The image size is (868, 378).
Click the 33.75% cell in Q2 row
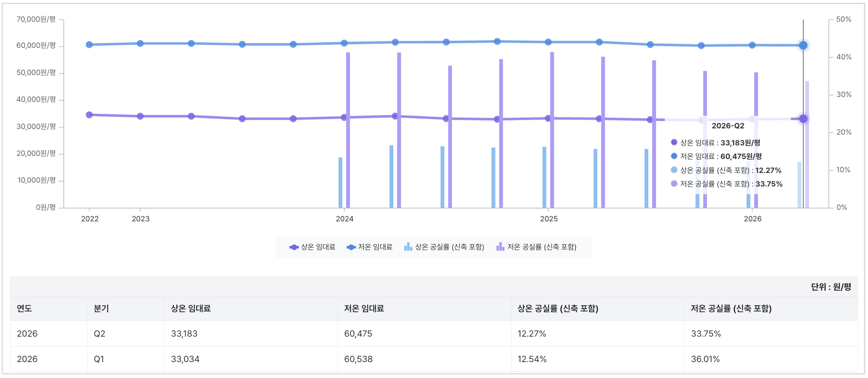tap(706, 334)
